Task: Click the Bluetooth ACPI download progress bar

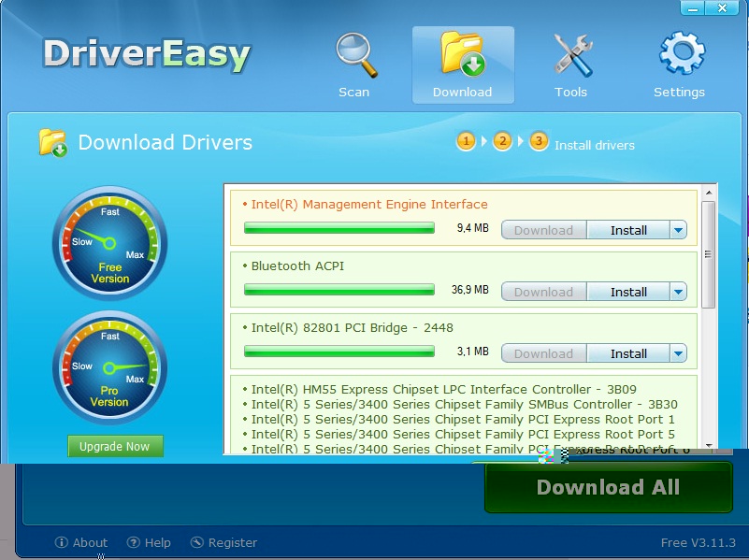Action: click(339, 289)
